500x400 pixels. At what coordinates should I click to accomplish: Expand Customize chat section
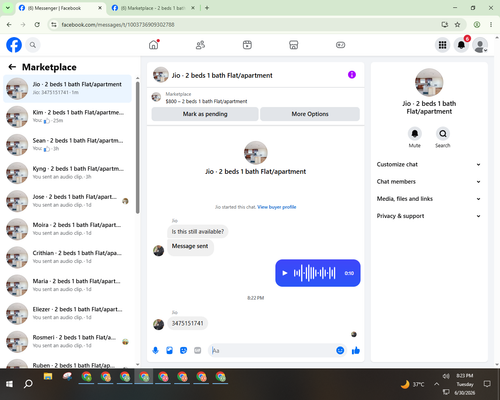click(429, 164)
